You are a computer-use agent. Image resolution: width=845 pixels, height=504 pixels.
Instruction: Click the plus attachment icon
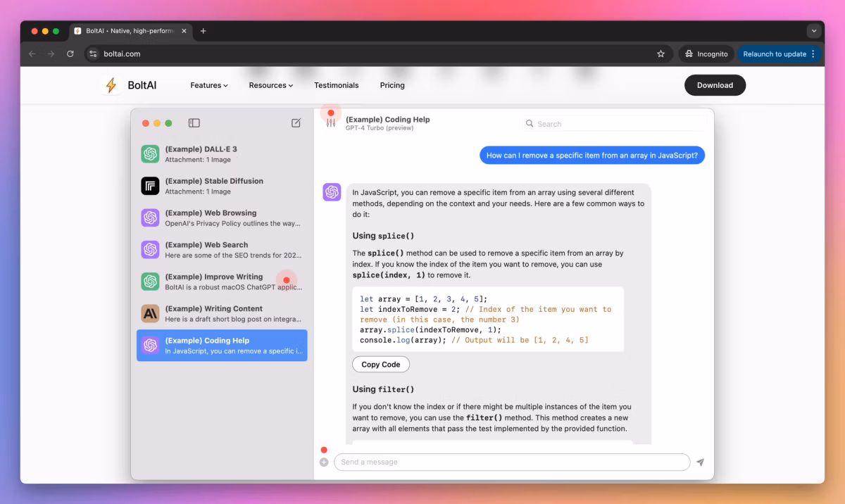(x=324, y=462)
